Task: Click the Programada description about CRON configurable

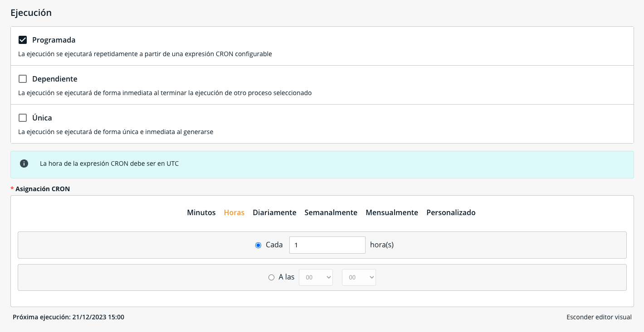Action: pyautogui.click(x=145, y=54)
